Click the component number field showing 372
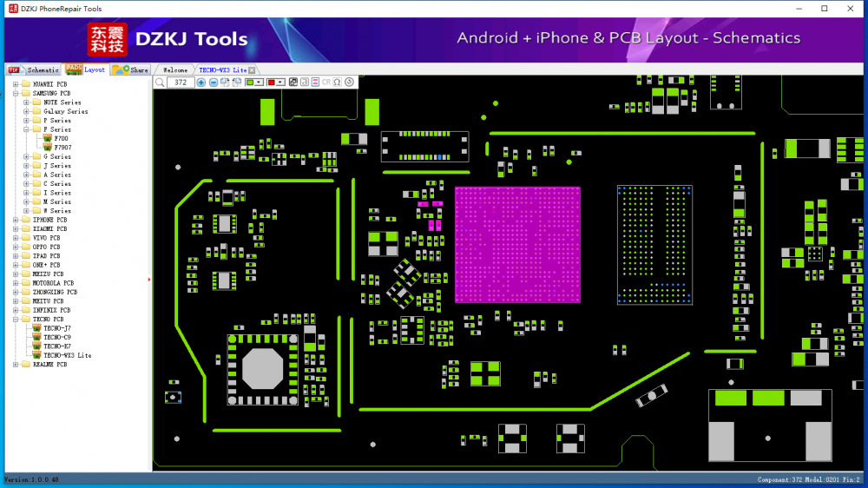The height and width of the screenshot is (488, 868). click(181, 82)
